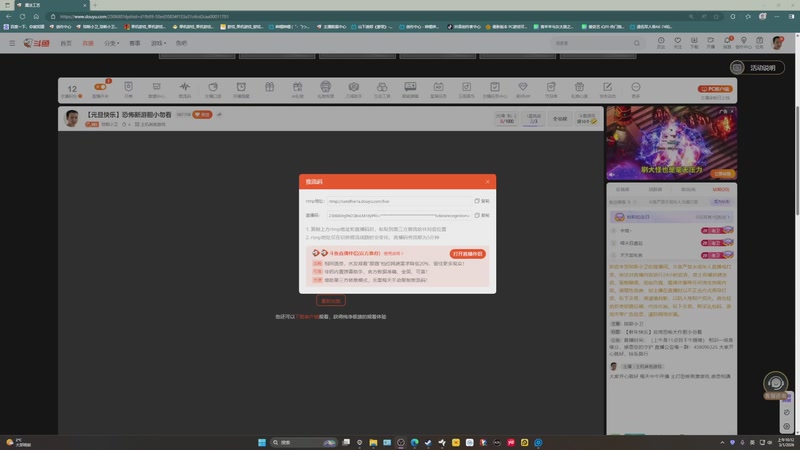Go back with the browser back arrow
Viewport: 800px width, 450px height.
[x=9, y=16]
